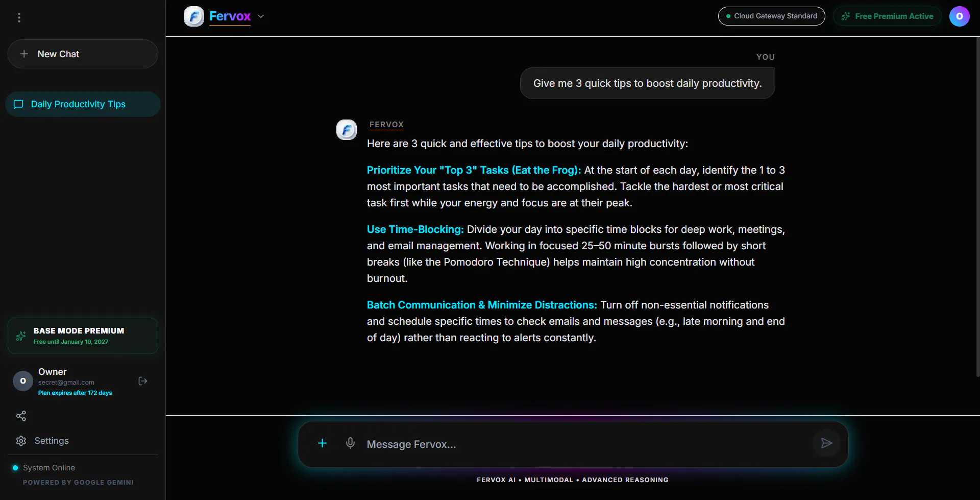Image resolution: width=980 pixels, height=500 pixels.
Task: Click the "Free until January 10, 2027" text
Action: [x=71, y=342]
